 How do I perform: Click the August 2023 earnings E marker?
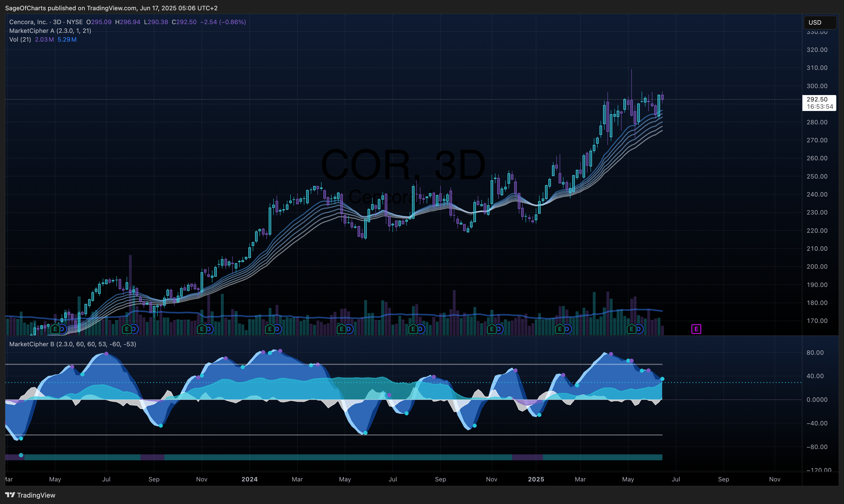127,329
